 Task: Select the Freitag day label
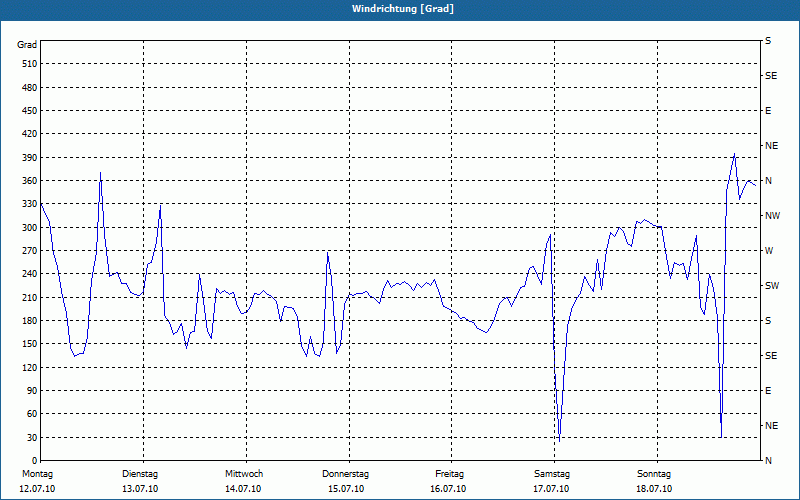click(x=449, y=474)
